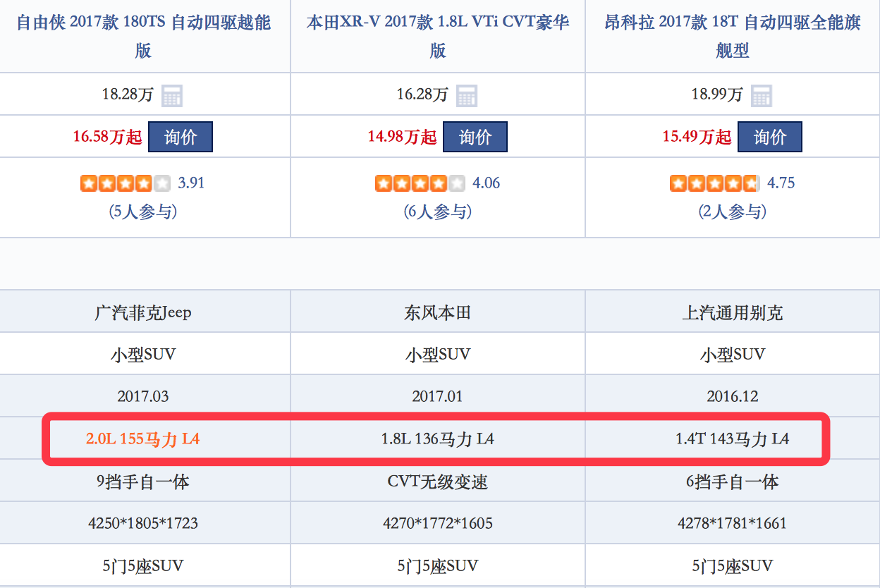Click 小型SUV under 广汽菲克Jeep

[143, 354]
